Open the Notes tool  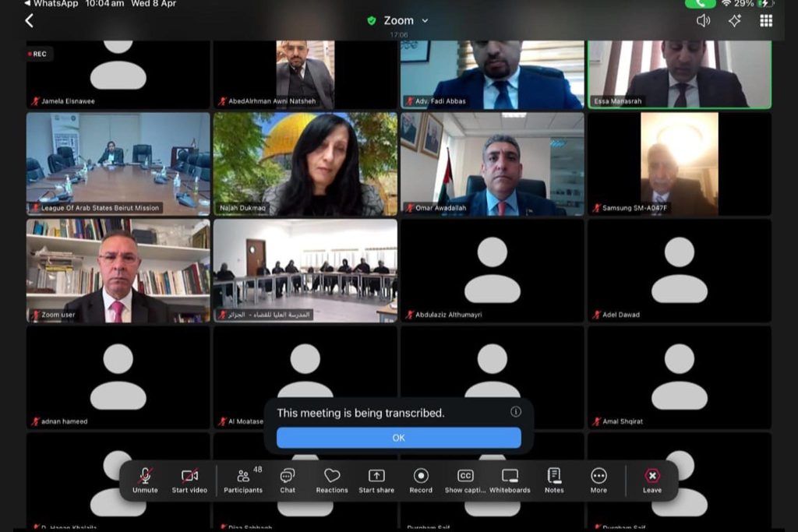[554, 479]
